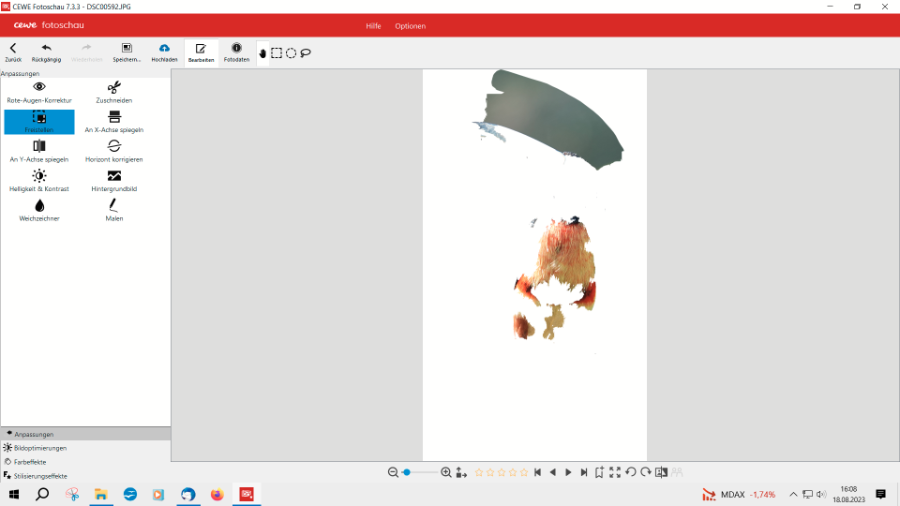Image resolution: width=900 pixels, height=506 pixels.
Task: Click the edited photo on the canvas
Action: click(x=535, y=265)
